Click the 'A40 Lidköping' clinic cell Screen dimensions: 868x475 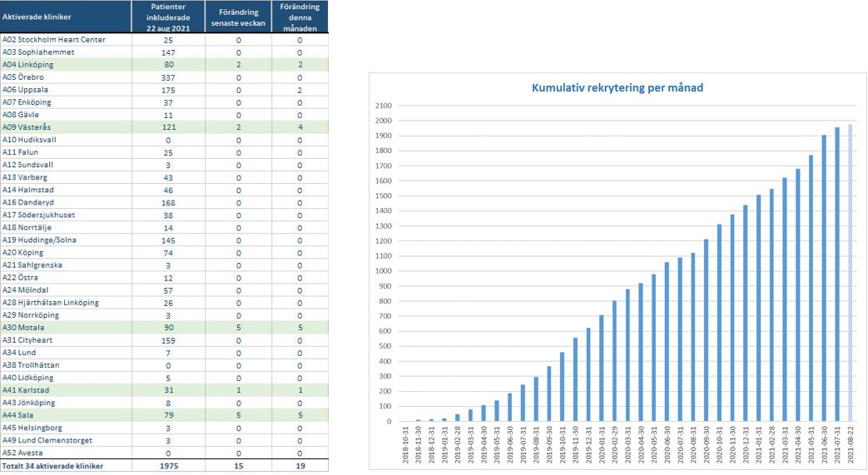65,379
